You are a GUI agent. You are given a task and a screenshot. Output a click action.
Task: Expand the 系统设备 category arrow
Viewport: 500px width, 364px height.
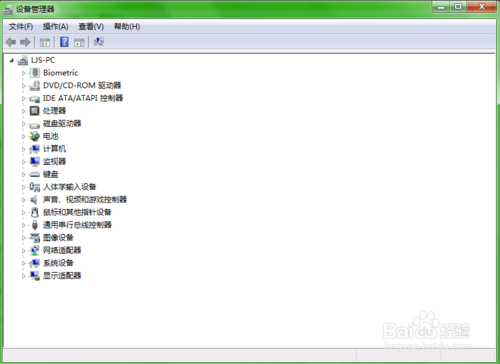(x=24, y=263)
